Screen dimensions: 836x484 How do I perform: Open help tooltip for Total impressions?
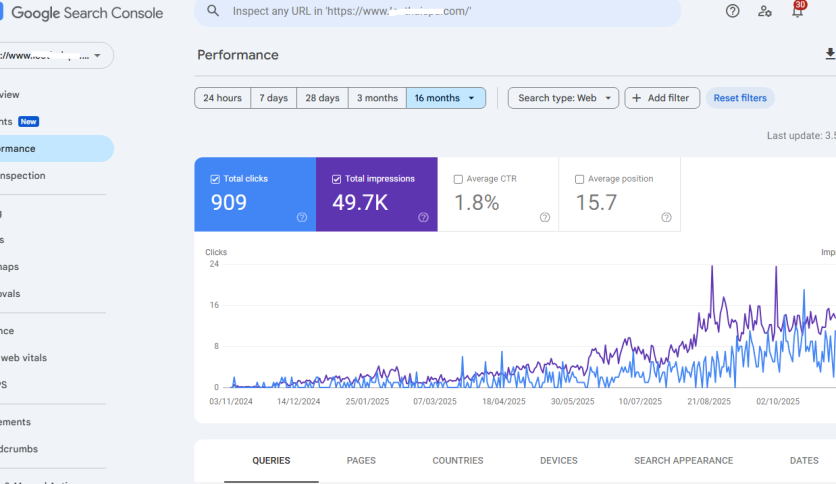click(x=423, y=217)
